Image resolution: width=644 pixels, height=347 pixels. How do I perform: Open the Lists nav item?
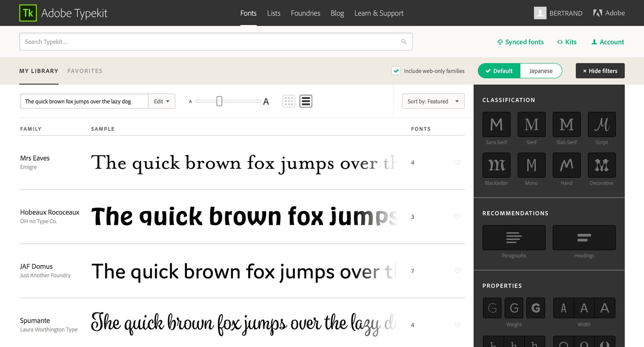(x=274, y=13)
